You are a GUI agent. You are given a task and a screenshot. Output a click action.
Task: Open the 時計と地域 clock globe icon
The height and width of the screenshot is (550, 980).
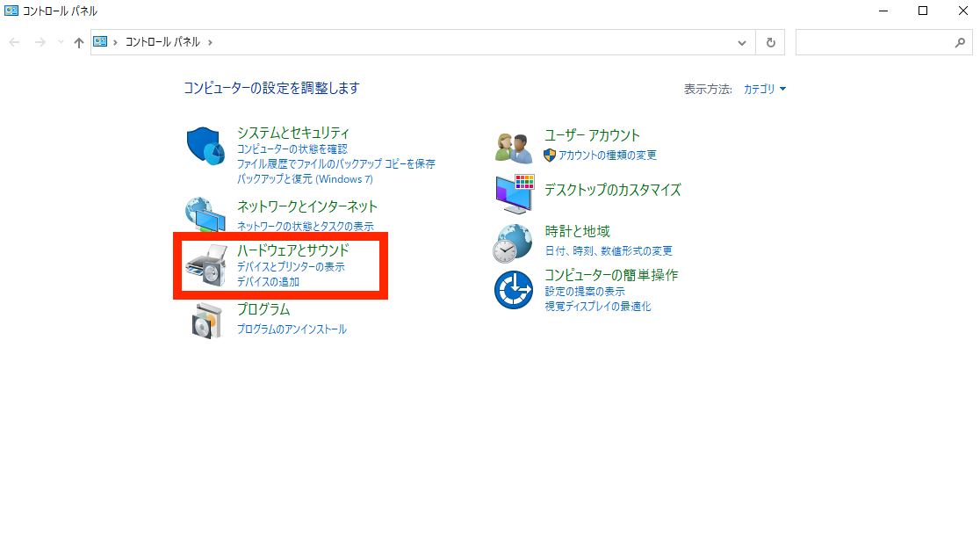pos(513,243)
